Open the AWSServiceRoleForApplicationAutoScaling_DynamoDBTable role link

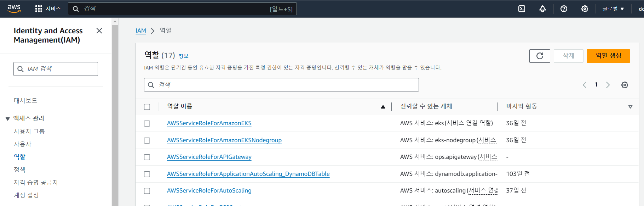coord(248,174)
